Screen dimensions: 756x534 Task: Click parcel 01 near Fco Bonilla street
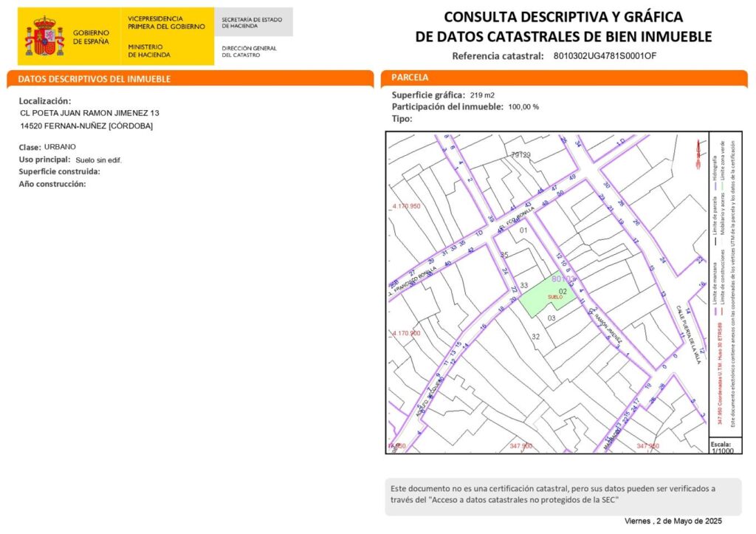tap(524, 231)
